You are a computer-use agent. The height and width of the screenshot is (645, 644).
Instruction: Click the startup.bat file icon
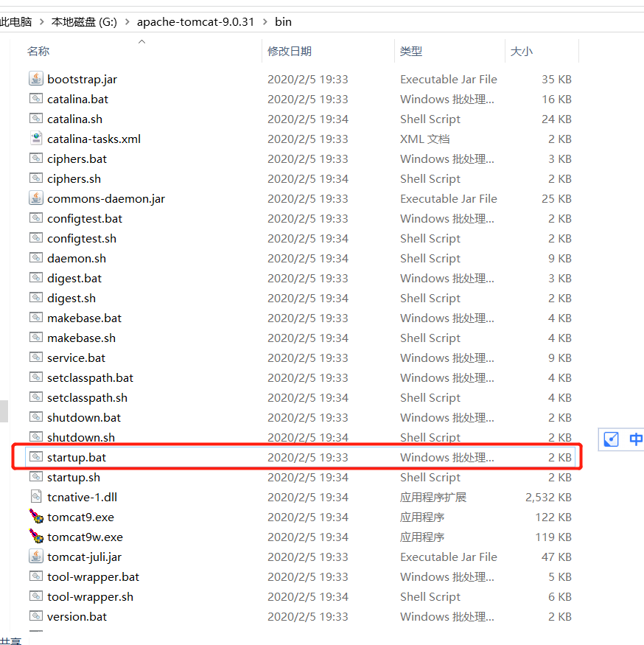point(36,456)
